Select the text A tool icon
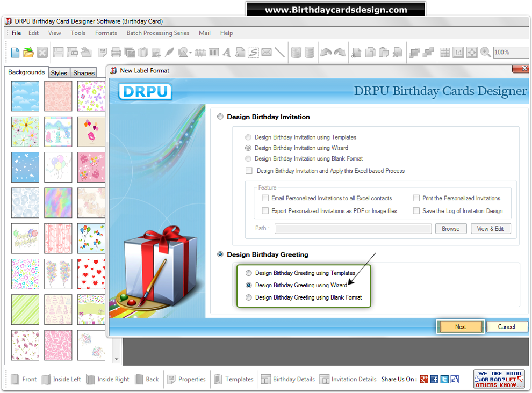Image resolution: width=532 pixels, height=393 pixels. click(227, 53)
